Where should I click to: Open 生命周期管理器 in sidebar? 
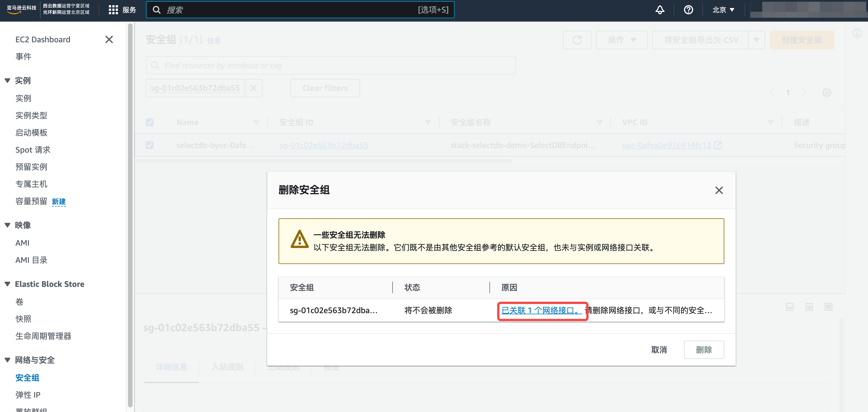pos(43,336)
